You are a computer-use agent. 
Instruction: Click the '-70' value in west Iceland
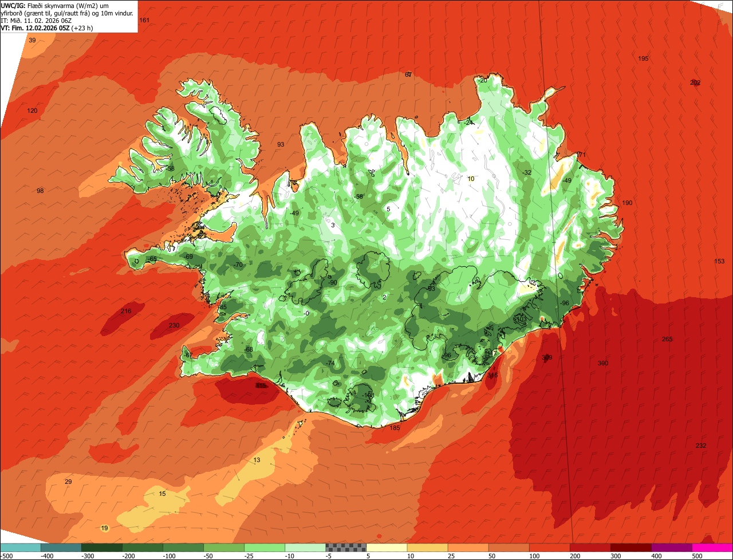[238, 265]
